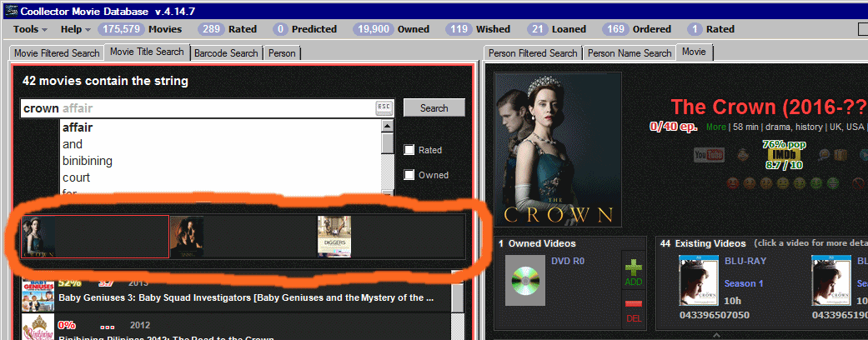
Task: Toggle the Owned checkbox
Action: pyautogui.click(x=409, y=175)
